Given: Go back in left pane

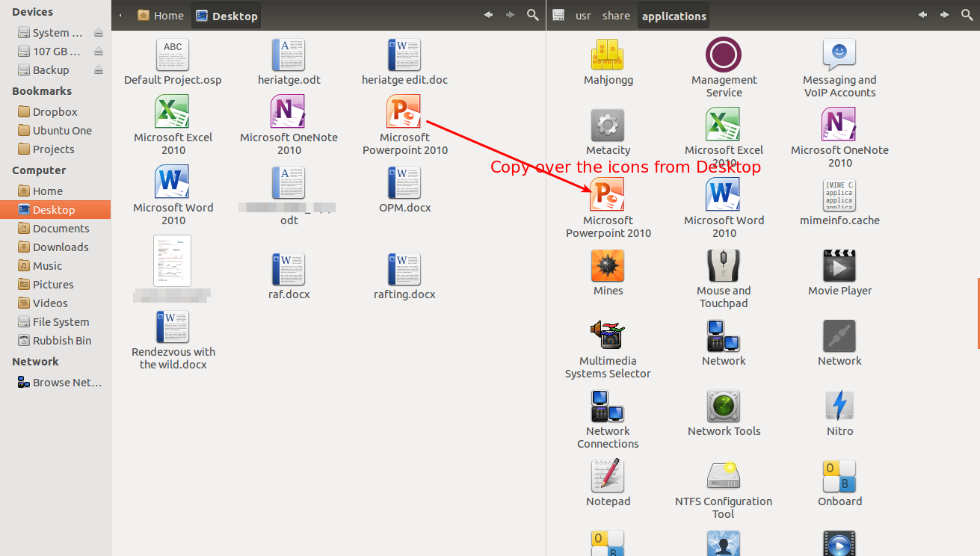Looking at the screenshot, I should 489,15.
